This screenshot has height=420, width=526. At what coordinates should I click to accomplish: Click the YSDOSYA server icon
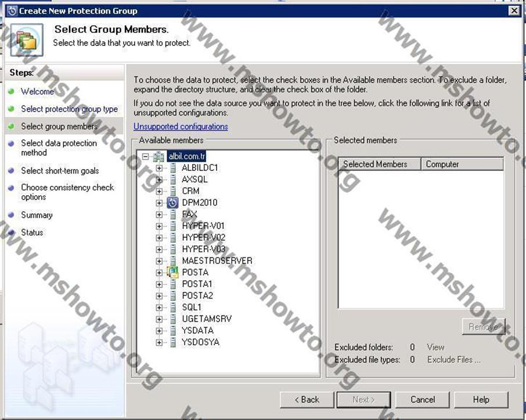[x=173, y=342]
